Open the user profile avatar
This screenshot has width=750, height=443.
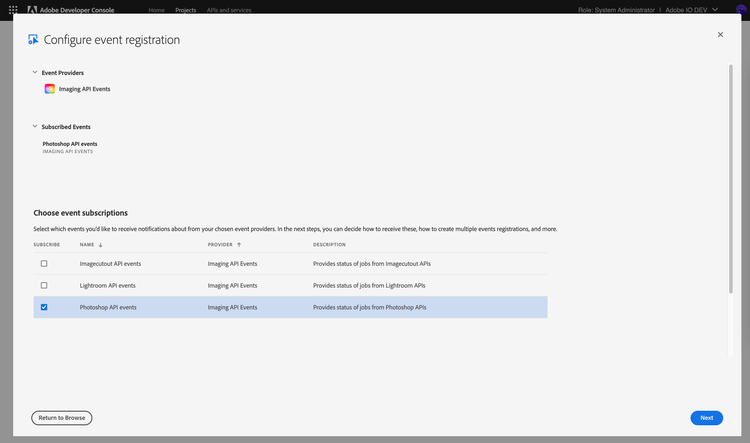741,9
